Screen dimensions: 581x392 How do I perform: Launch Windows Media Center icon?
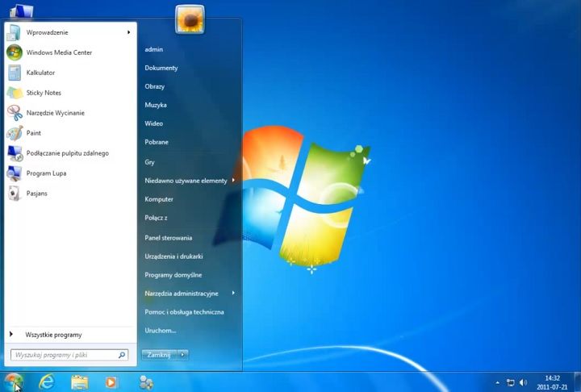(x=15, y=52)
